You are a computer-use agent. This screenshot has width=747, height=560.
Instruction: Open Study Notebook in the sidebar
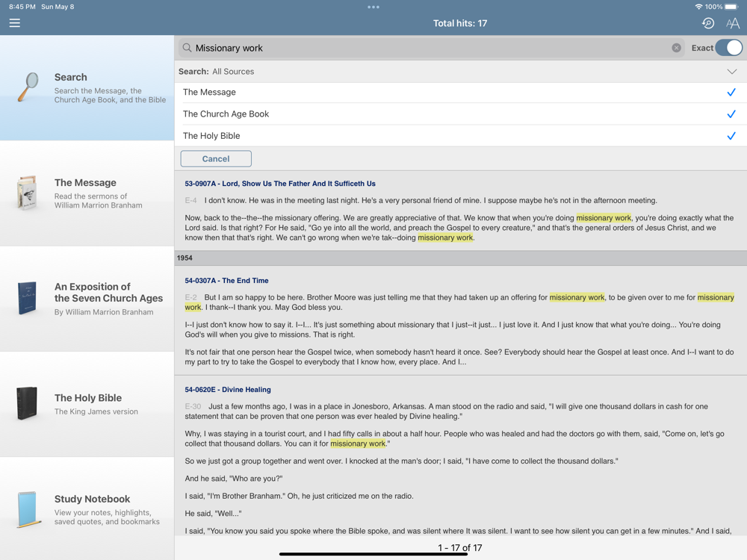point(87,508)
